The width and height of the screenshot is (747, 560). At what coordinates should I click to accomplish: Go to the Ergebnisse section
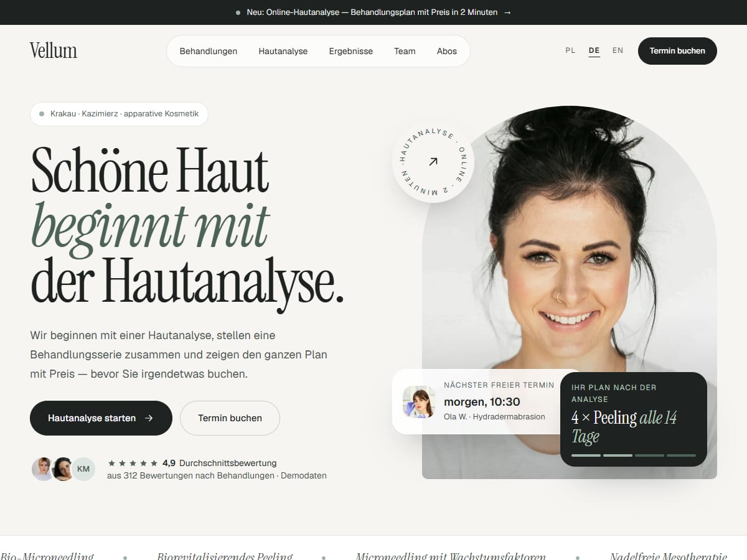coord(351,51)
